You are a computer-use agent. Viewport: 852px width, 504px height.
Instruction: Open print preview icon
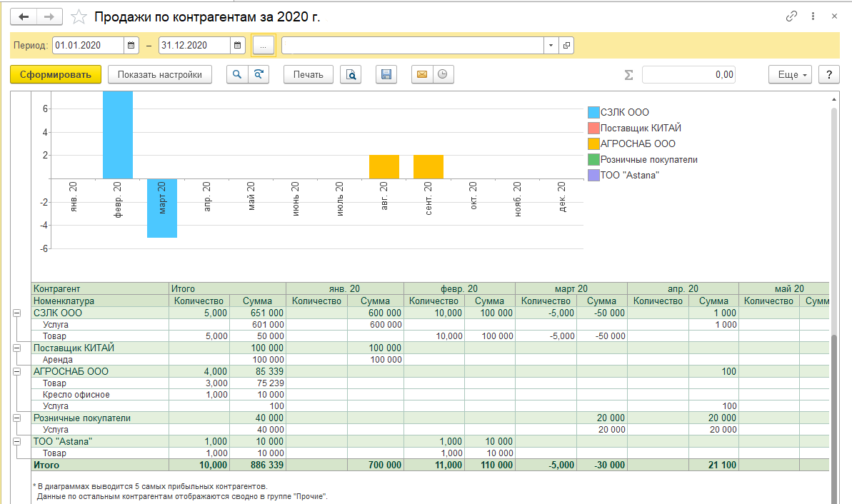(351, 74)
